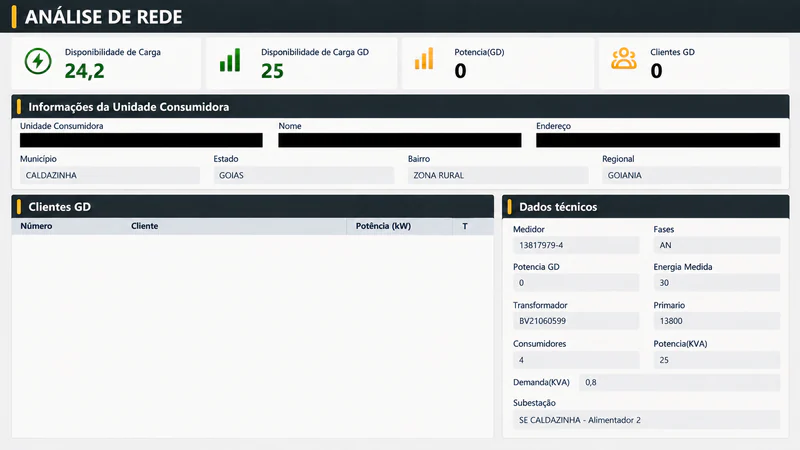Click the Energia Medida field showing 30
The height and width of the screenshot is (450, 800).
pyautogui.click(x=717, y=283)
